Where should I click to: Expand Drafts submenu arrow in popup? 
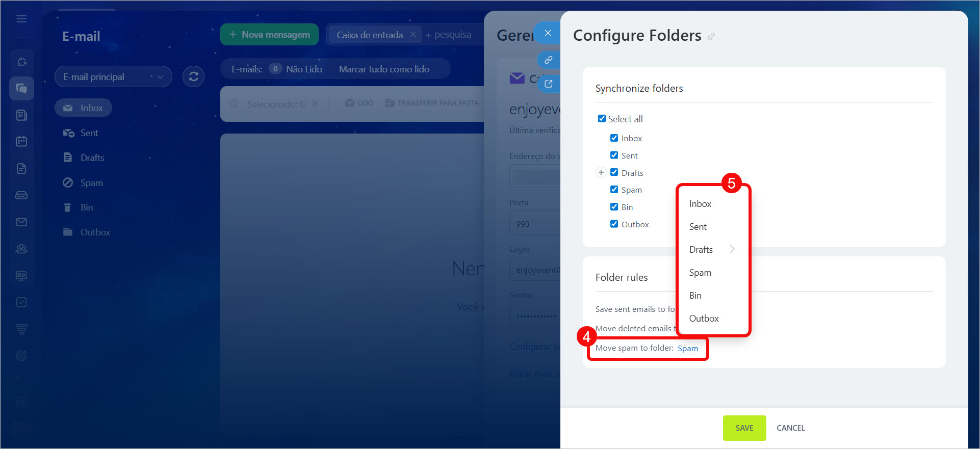(732, 249)
